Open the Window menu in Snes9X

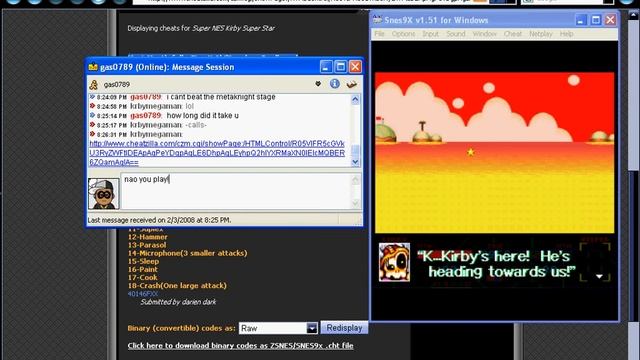point(484,34)
